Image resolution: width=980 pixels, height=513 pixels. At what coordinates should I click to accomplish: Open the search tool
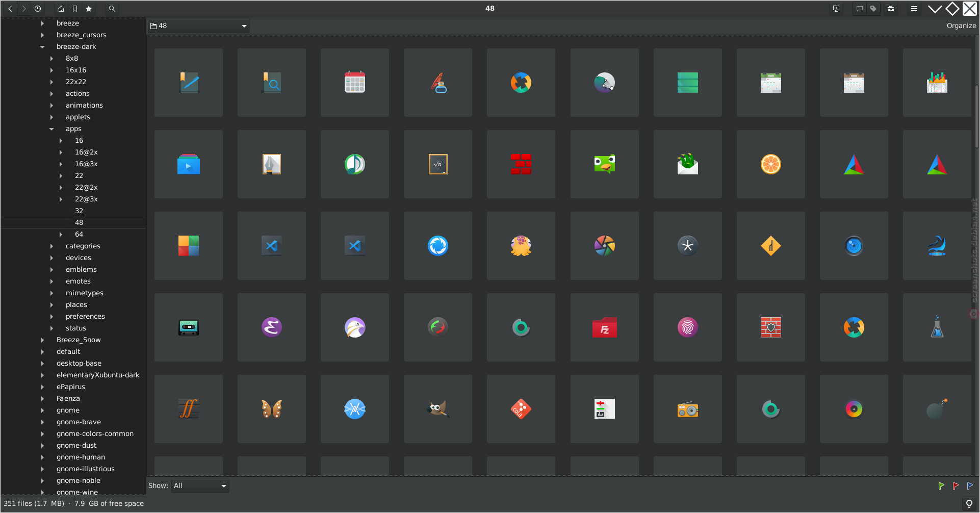[112, 9]
